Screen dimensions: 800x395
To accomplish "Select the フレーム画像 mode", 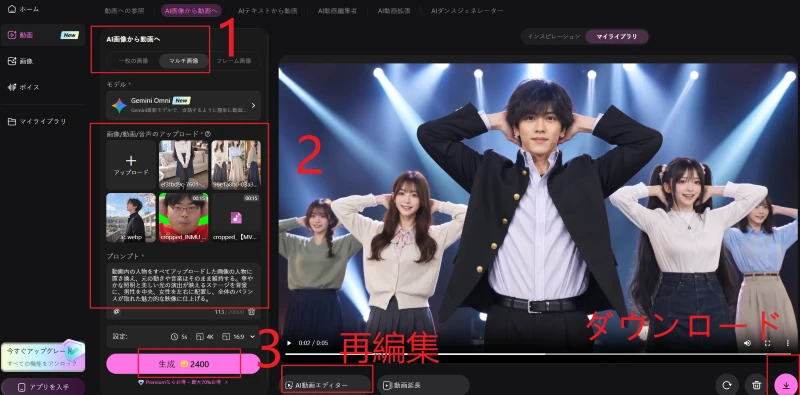I will click(x=234, y=61).
